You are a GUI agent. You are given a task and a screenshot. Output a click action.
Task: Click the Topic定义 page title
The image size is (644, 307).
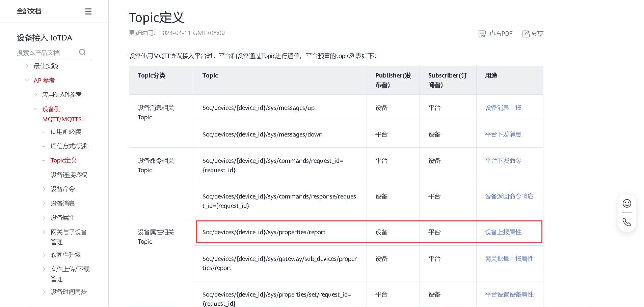point(157,18)
